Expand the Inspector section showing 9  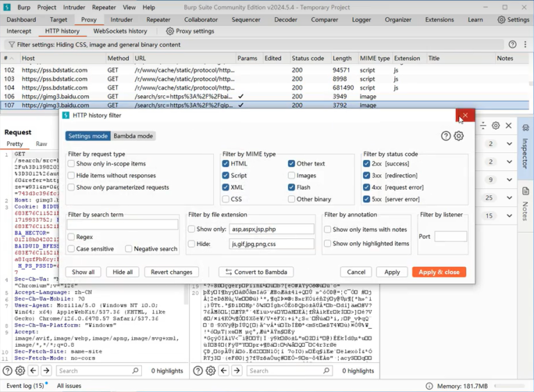[x=509, y=179]
